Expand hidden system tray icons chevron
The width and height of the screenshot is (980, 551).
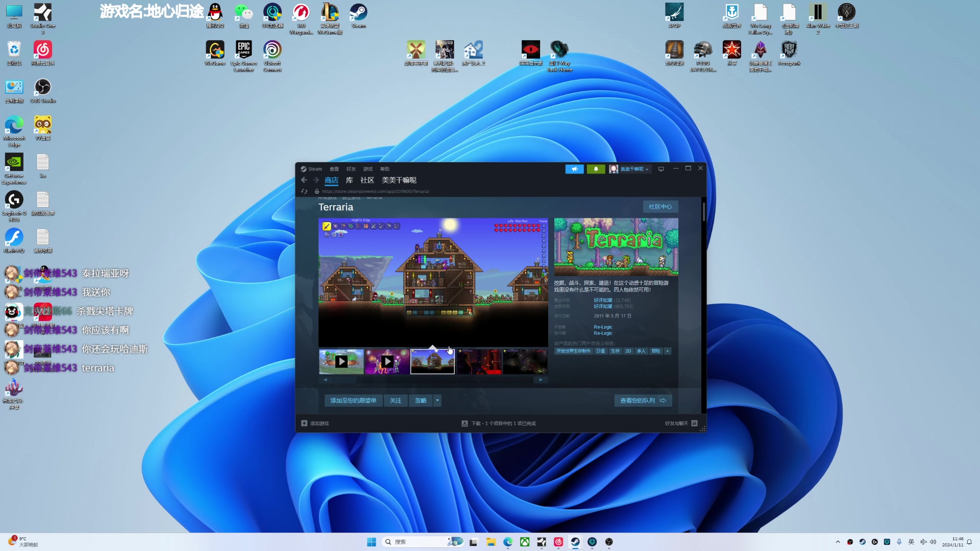838,542
